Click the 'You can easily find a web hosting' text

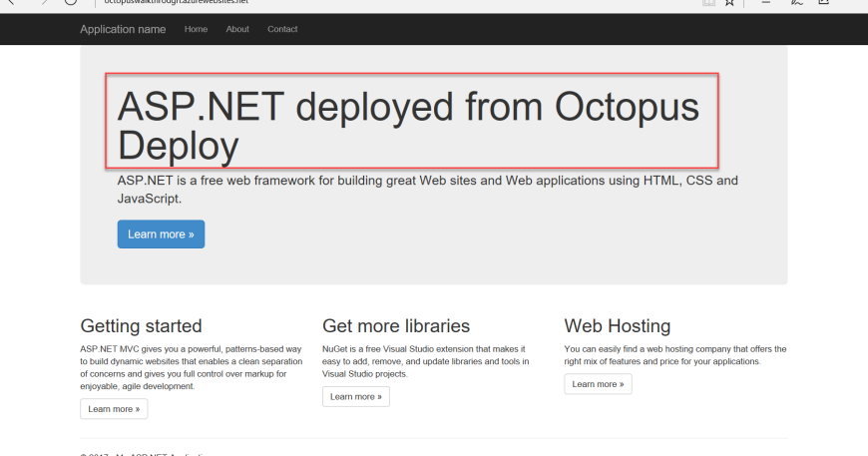click(675, 355)
